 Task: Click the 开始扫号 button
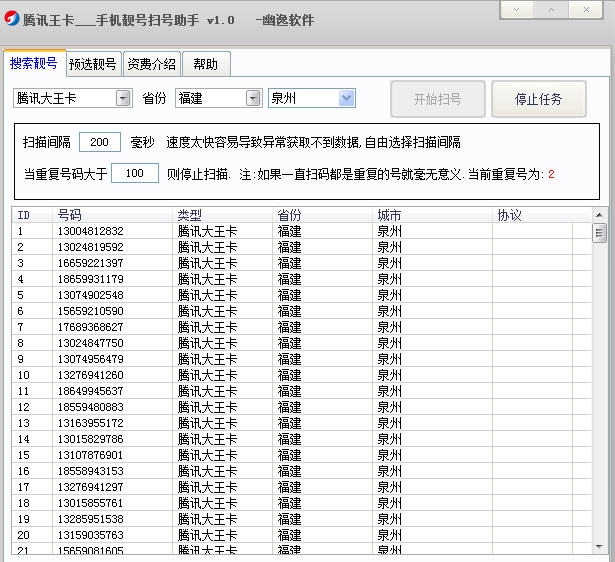438,99
